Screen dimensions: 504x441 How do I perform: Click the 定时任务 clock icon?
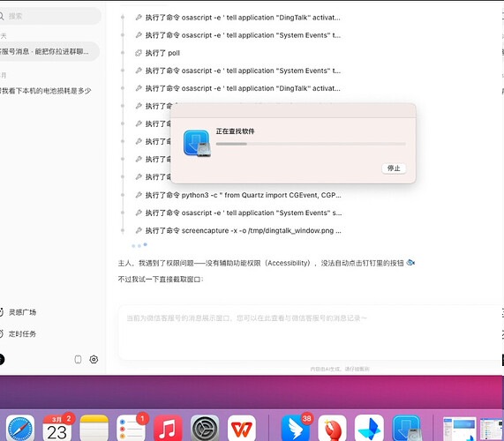[x=1, y=334]
